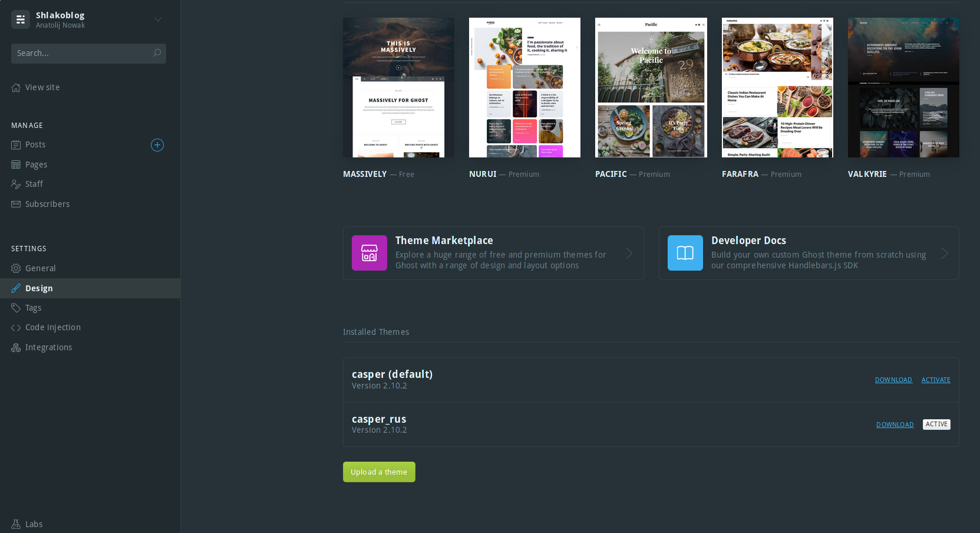The image size is (980, 533).
Task: Download the casper_rus theme
Action: click(x=895, y=425)
